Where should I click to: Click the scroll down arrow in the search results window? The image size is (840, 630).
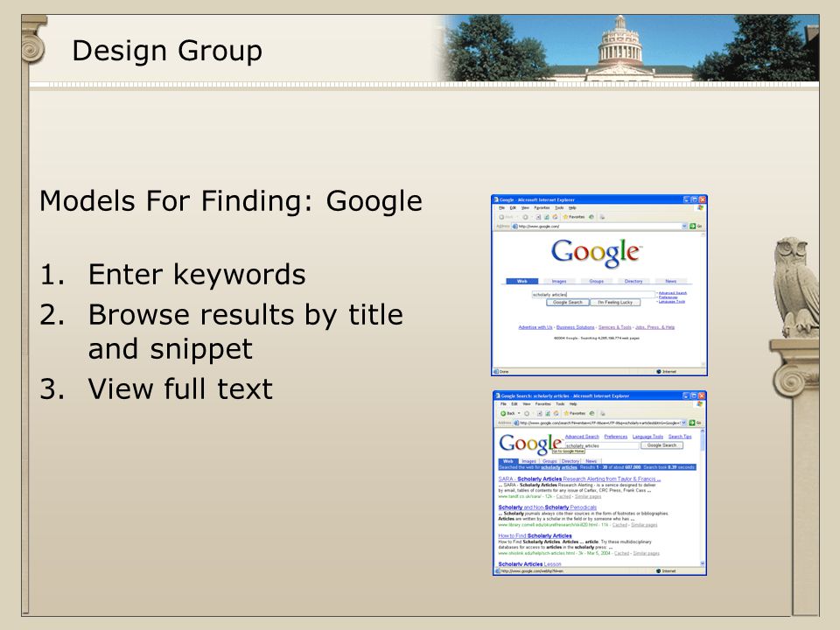pyautogui.click(x=703, y=563)
